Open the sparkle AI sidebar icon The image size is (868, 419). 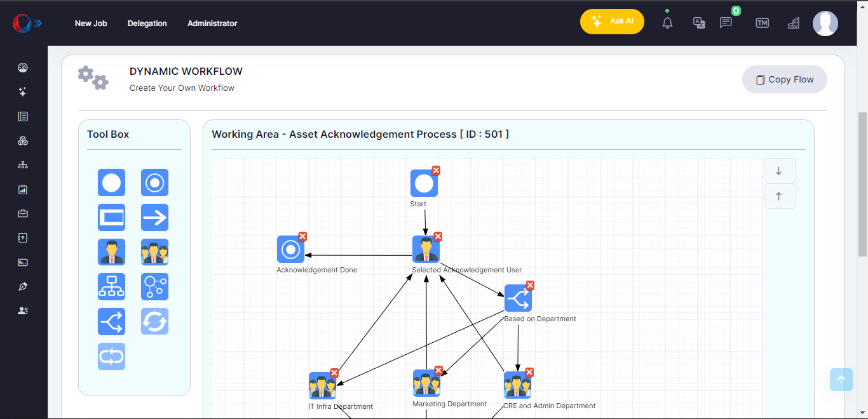[23, 92]
